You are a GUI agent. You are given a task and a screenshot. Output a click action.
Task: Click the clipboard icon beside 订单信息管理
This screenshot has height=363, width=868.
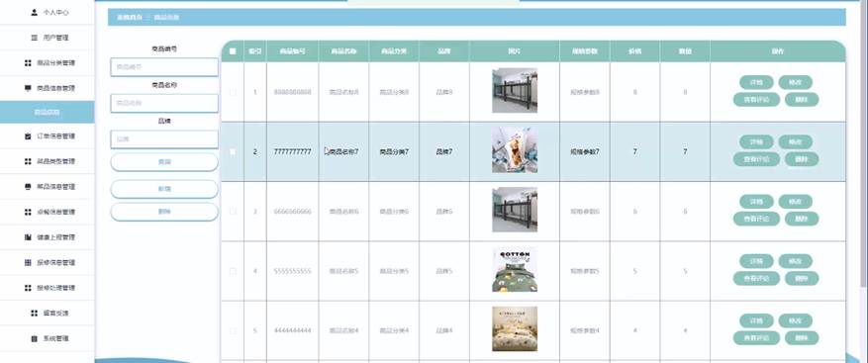pos(29,136)
